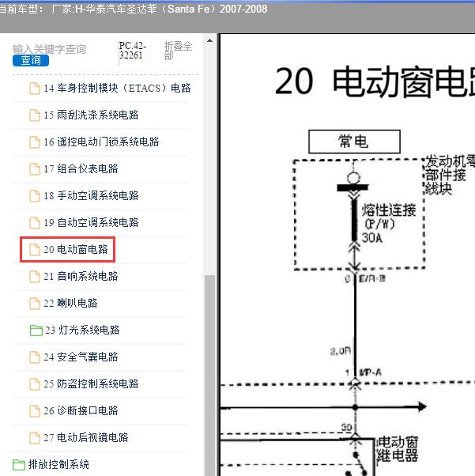The image size is (475, 476).
Task: Select 14 车身控制模块（ETACS）电路 entry
Action: (x=117, y=88)
